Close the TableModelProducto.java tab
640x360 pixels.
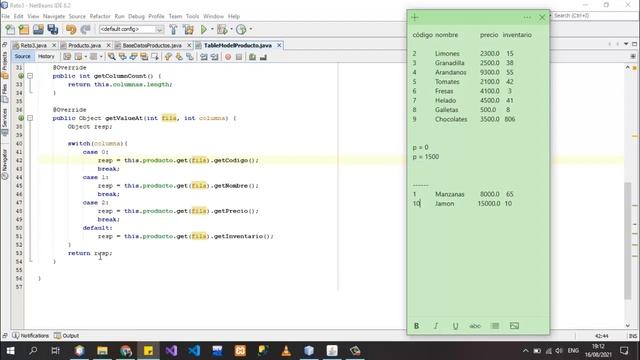tap(279, 45)
